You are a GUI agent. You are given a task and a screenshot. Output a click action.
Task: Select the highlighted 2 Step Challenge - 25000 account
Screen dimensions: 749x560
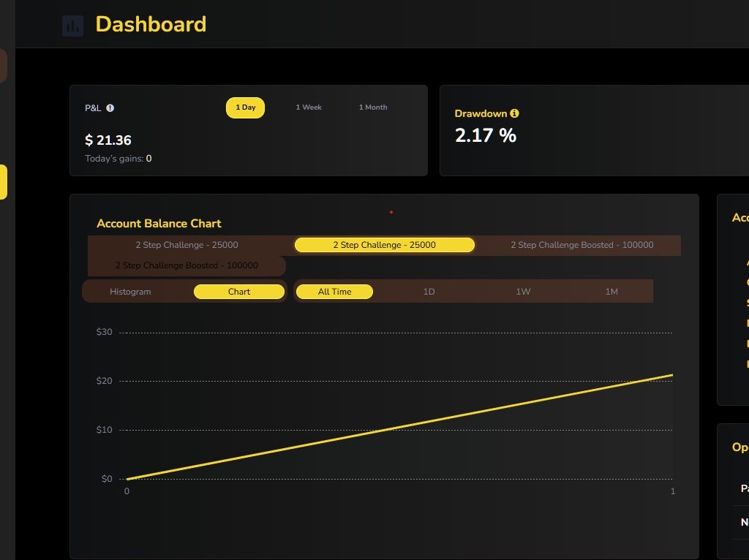coord(385,245)
